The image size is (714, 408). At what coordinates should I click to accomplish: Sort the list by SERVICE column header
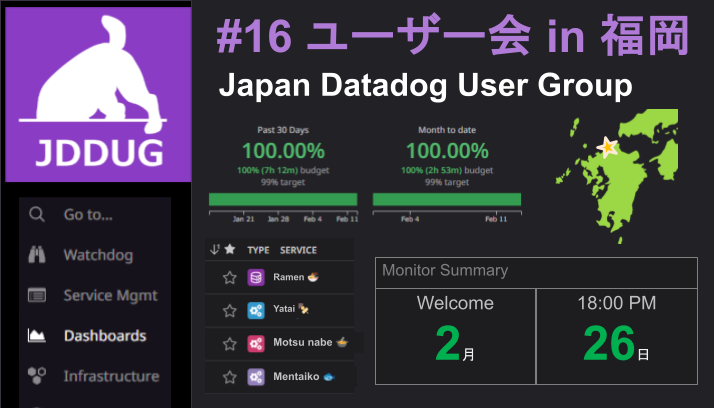pyautogui.click(x=298, y=250)
